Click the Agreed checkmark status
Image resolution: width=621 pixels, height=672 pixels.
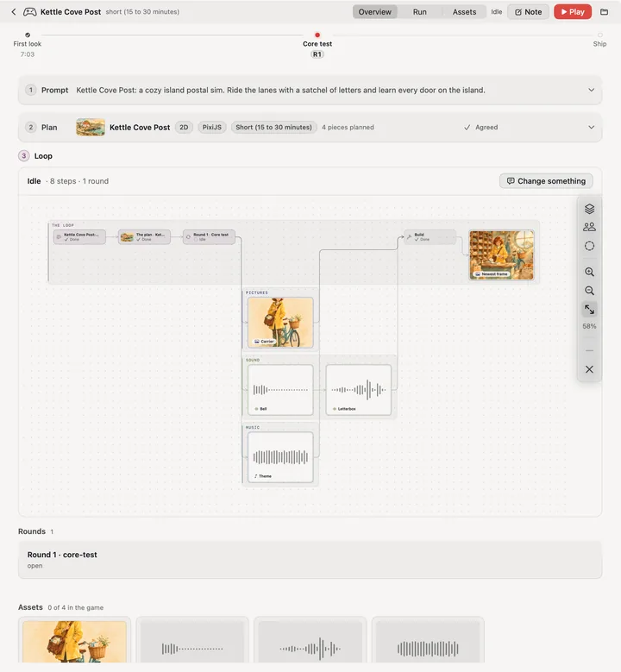pyautogui.click(x=481, y=128)
